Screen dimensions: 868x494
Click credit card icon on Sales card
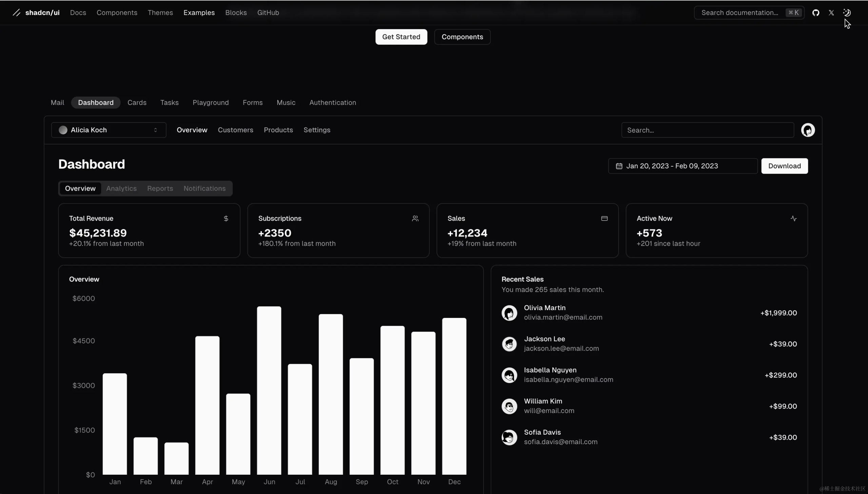pyautogui.click(x=604, y=218)
